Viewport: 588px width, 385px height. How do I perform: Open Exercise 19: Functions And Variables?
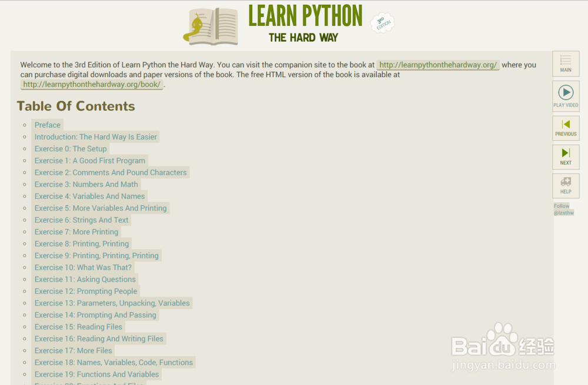click(x=96, y=374)
